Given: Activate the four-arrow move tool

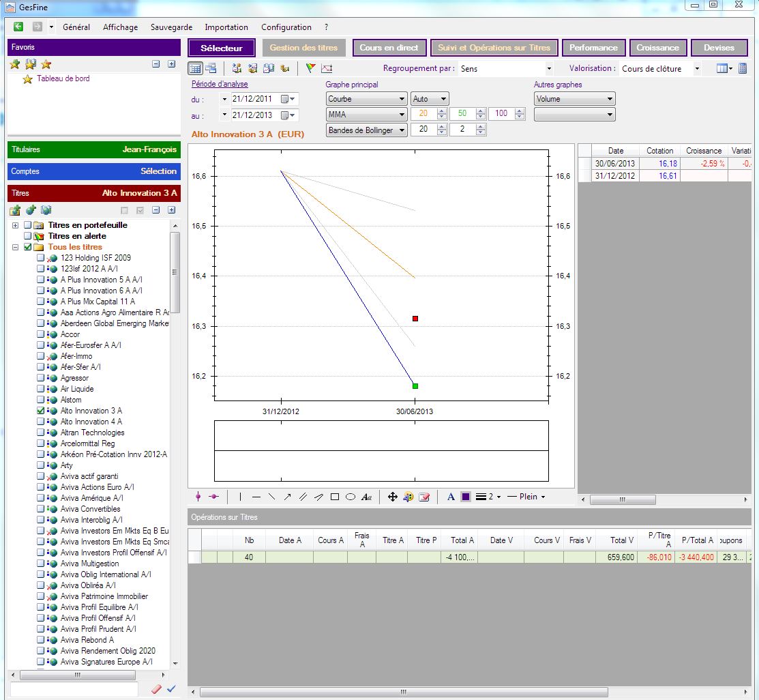Looking at the screenshot, I should (392, 497).
